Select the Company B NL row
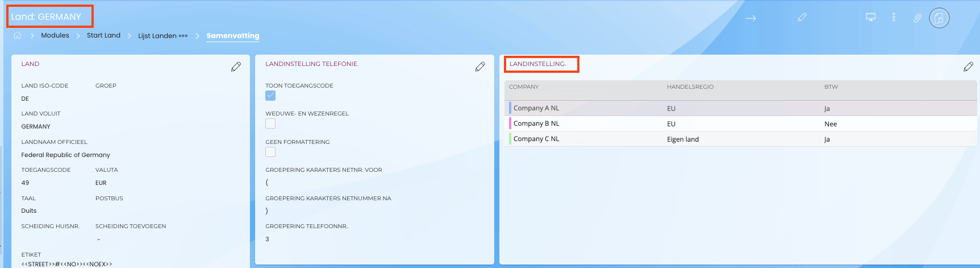This screenshot has width=980, height=268. (536, 123)
